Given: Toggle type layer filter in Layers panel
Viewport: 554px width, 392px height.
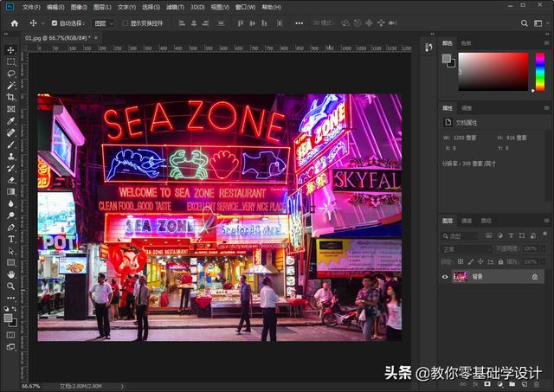Looking at the screenshot, I should [511, 235].
